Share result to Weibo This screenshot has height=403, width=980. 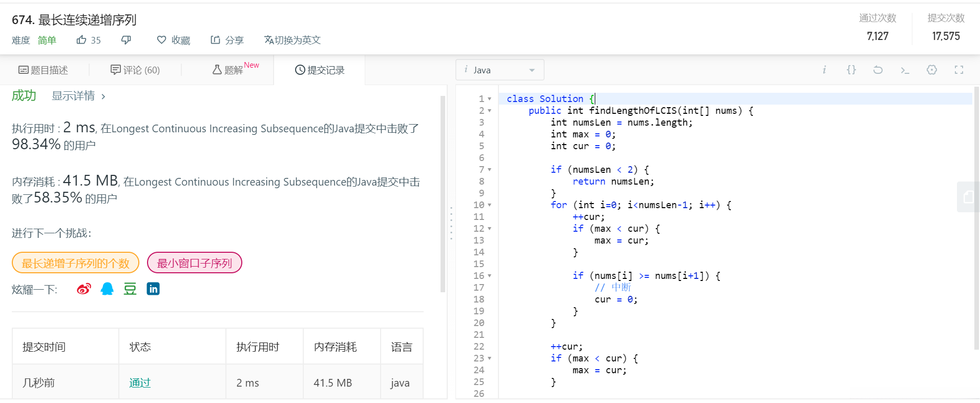coord(84,289)
